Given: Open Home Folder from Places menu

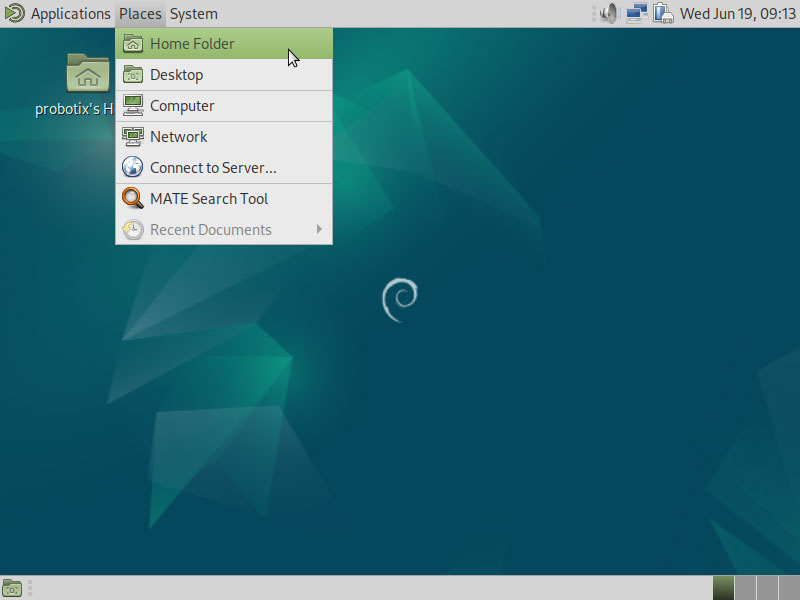Looking at the screenshot, I should pos(192,44).
